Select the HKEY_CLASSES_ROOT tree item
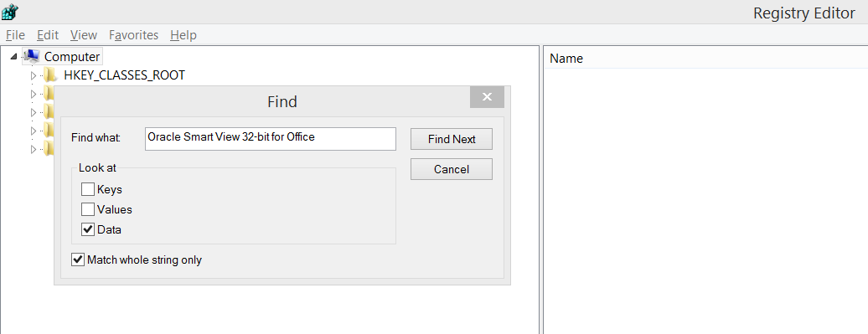868x334 pixels. click(124, 75)
